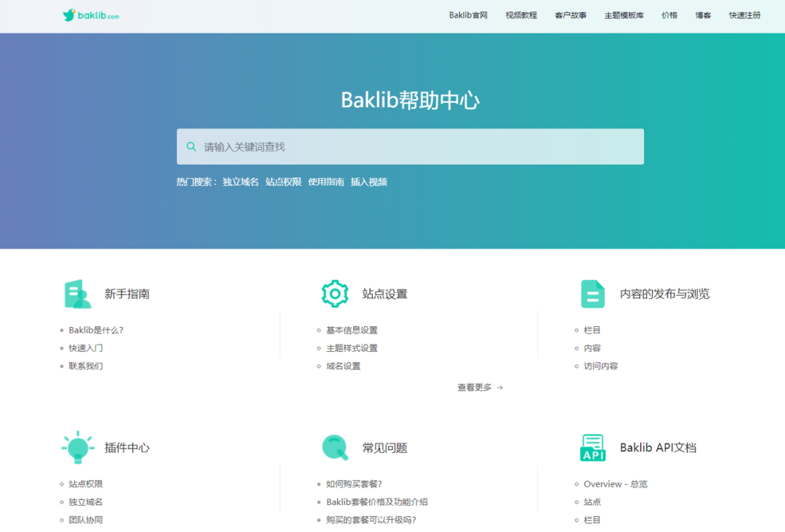The height and width of the screenshot is (532, 785).
Task: Open the 内容的发布与浏览 heading
Action: [664, 294]
